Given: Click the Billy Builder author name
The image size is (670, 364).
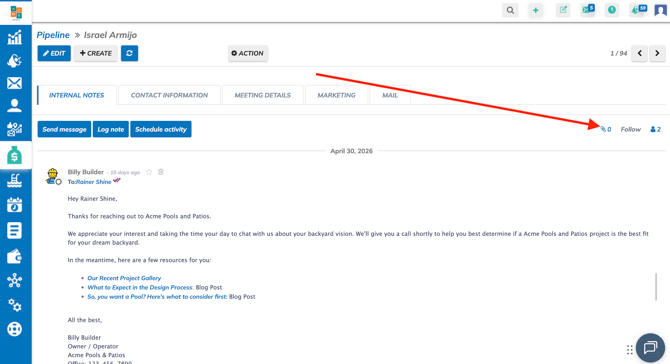Looking at the screenshot, I should point(85,172).
